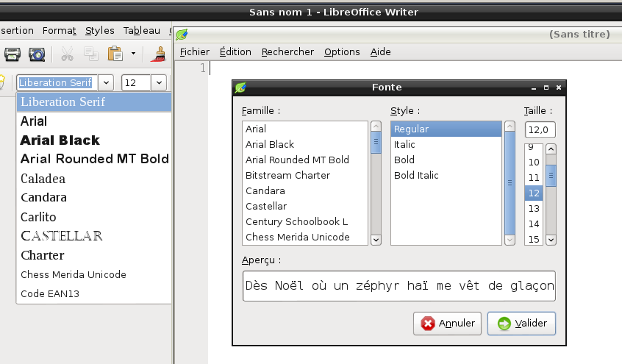The height and width of the screenshot is (364, 622).
Task: Click the Taille list scrollbar thumb
Action: point(551,176)
